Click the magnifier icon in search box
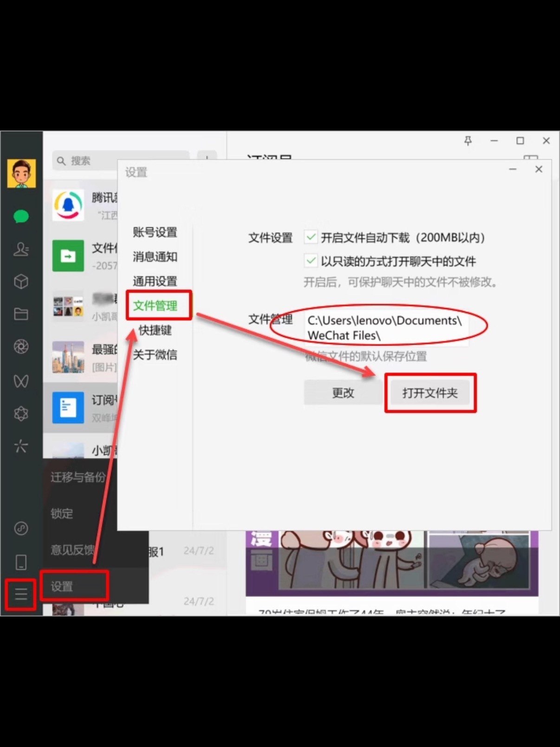This screenshot has width=560, height=747. [x=61, y=161]
